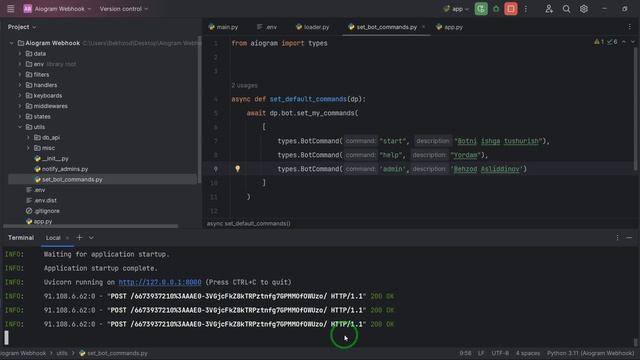
Task: Click set_default_commands function name in code
Action: [x=308, y=99]
